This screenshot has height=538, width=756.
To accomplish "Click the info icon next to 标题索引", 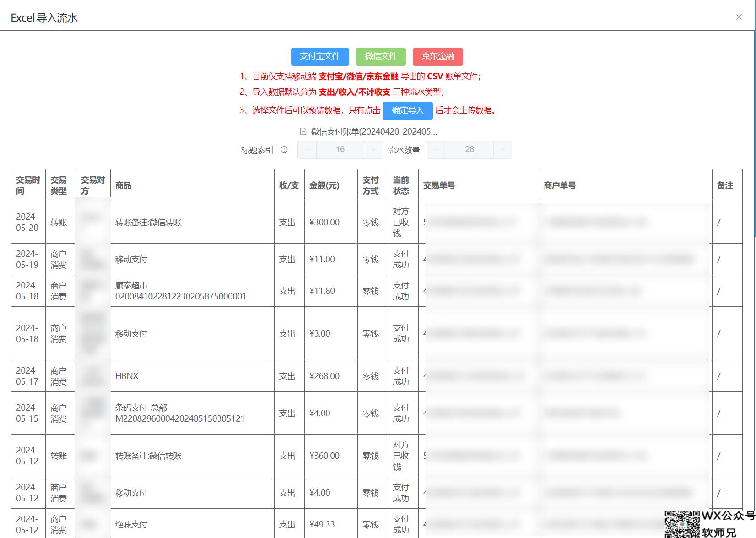I will coord(284,150).
